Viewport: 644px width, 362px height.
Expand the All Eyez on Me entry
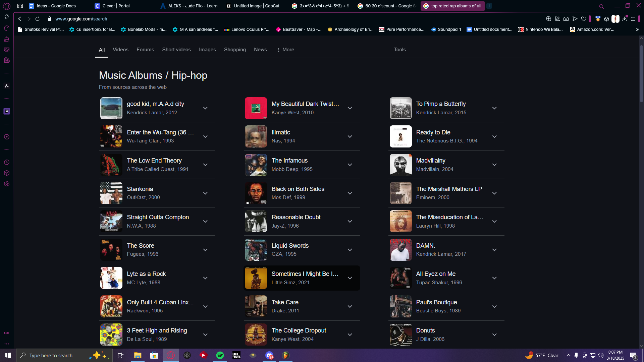(x=494, y=278)
